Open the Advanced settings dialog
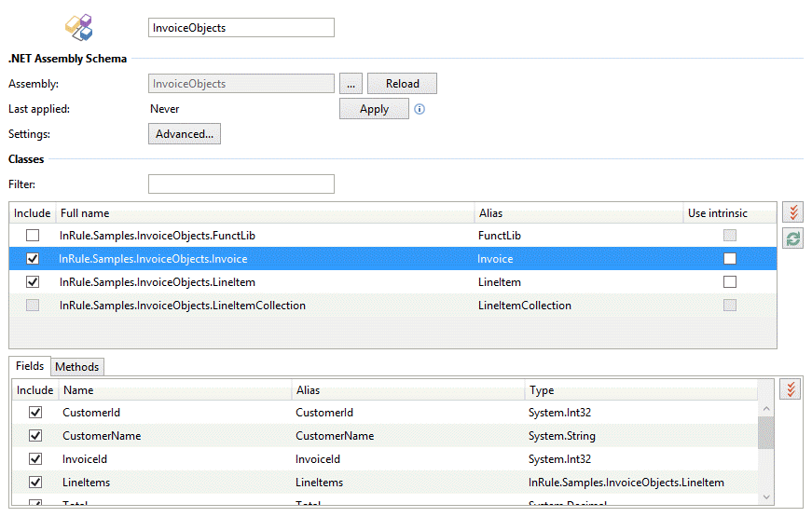This screenshot has height=517, width=812. click(185, 134)
